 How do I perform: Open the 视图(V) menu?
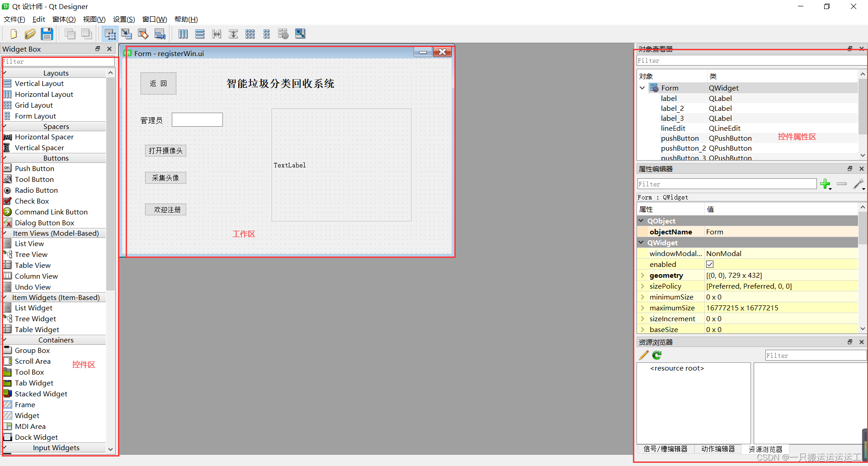(94, 19)
